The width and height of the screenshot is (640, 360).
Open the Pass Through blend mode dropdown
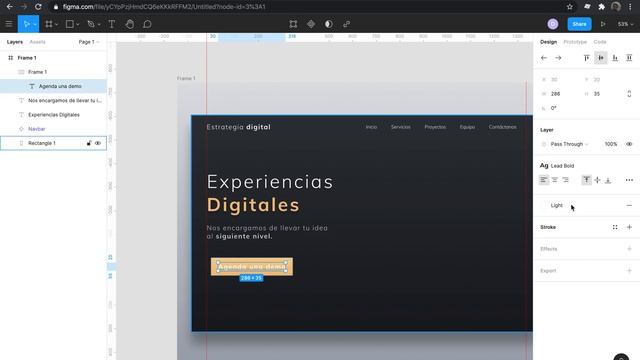tap(569, 144)
